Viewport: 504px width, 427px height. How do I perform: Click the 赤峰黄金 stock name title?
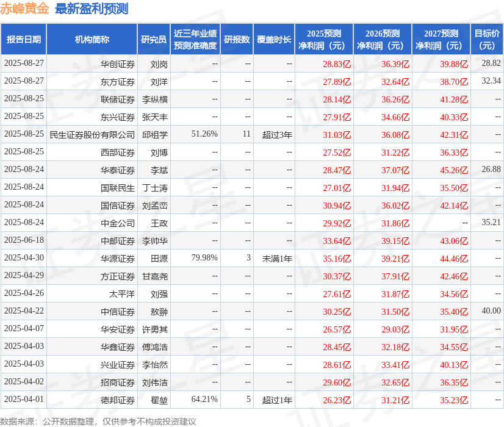coord(24,9)
